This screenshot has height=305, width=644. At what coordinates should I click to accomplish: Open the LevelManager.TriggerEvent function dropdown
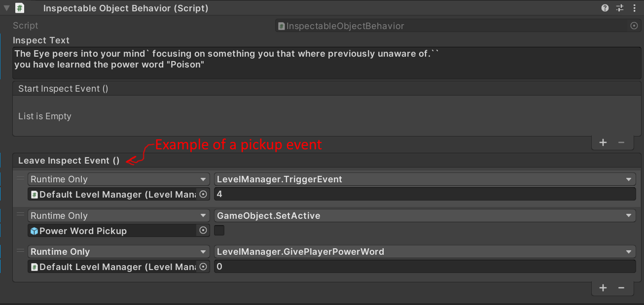click(425, 179)
